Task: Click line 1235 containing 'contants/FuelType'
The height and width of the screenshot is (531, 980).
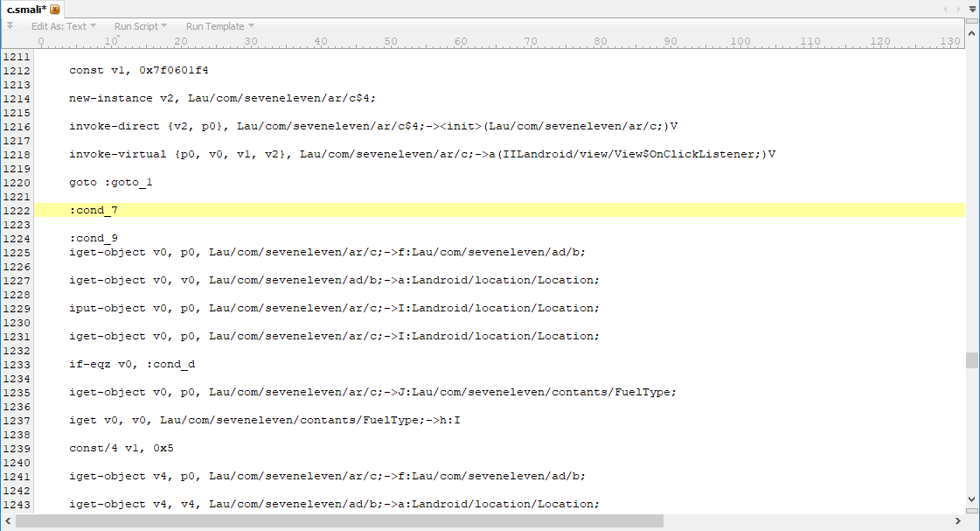Action: [x=372, y=392]
